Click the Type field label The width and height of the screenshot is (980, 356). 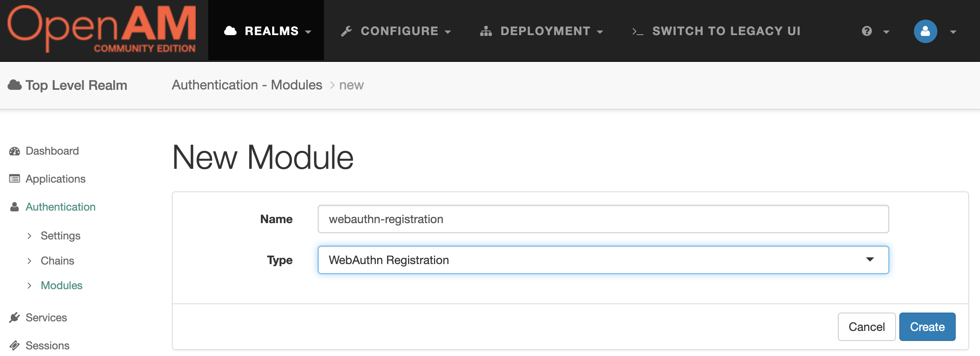(280, 260)
